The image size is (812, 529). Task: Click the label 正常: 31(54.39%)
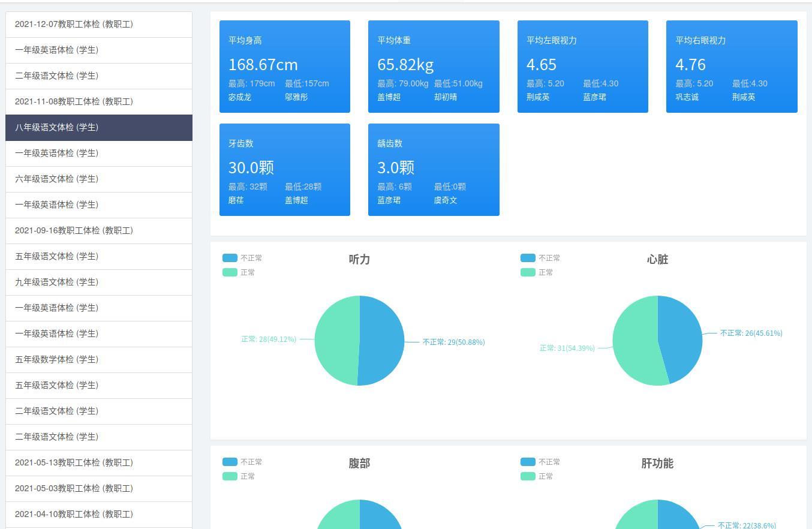click(567, 348)
